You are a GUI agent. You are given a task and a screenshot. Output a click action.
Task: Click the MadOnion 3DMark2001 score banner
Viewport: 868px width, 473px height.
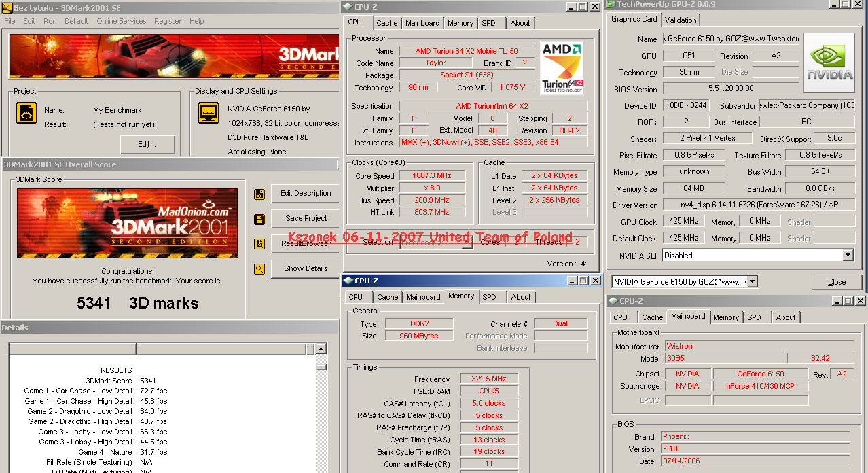click(128, 223)
